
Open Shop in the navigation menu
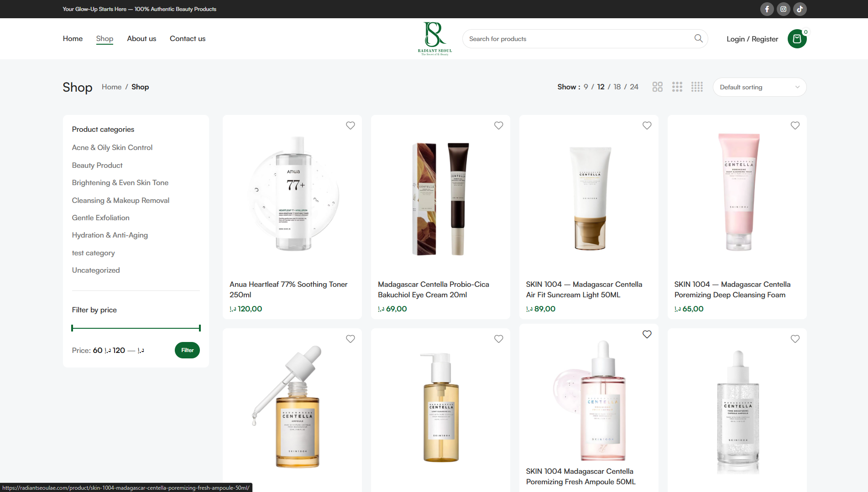click(105, 39)
